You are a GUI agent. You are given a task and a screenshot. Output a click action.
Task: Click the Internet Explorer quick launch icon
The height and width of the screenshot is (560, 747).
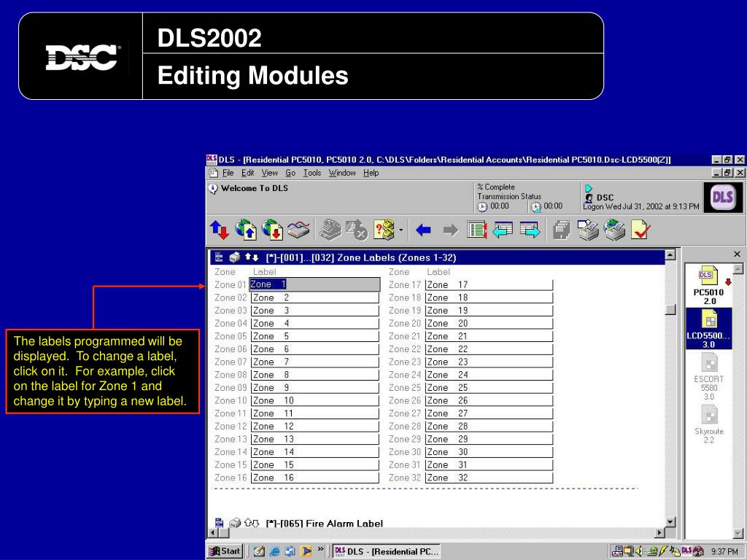pyautogui.click(x=274, y=551)
